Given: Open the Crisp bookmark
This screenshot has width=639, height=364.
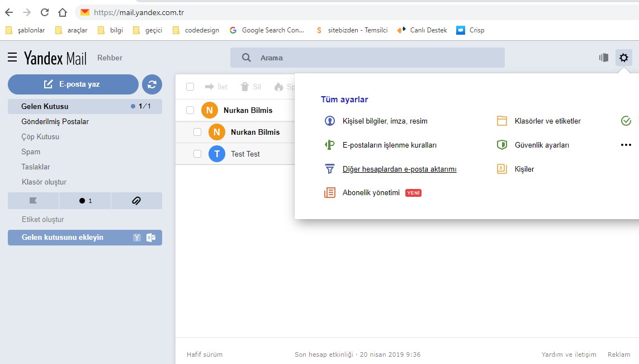Looking at the screenshot, I should pyautogui.click(x=470, y=30).
